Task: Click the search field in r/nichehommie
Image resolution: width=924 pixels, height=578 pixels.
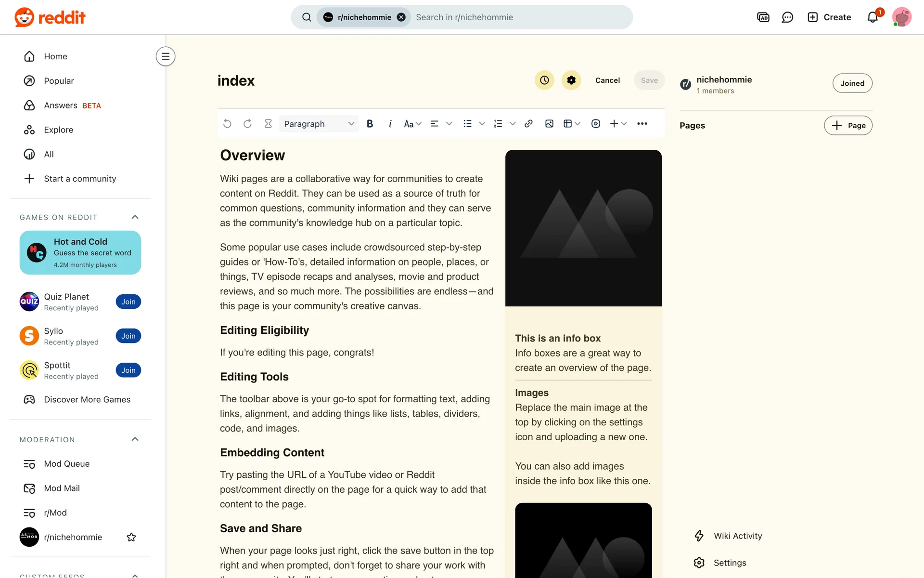Action: coord(520,17)
